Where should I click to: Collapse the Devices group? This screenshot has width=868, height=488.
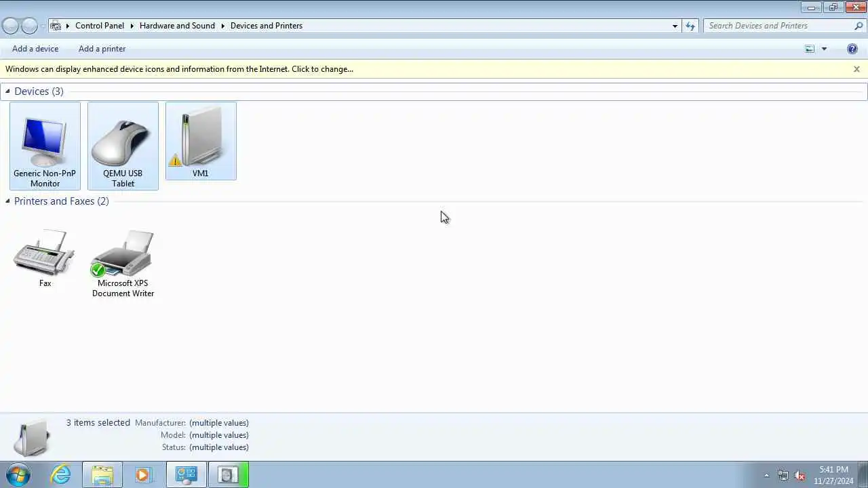7,91
